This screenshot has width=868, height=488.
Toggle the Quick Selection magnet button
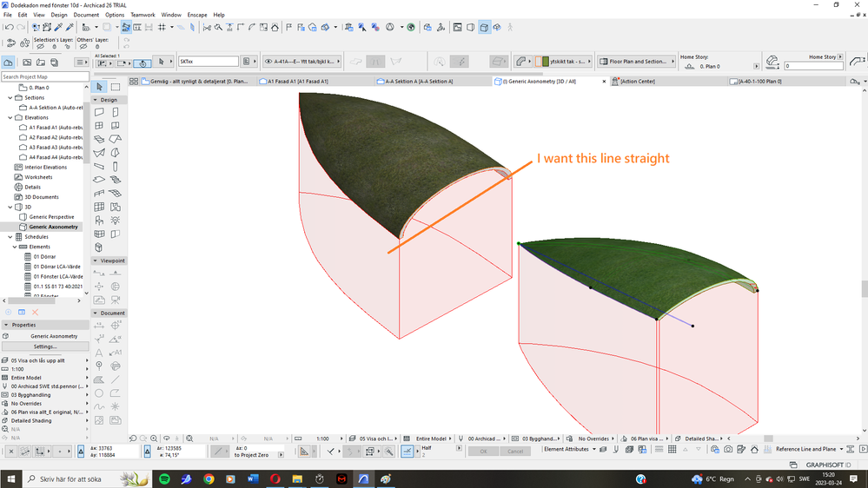[x=142, y=63]
